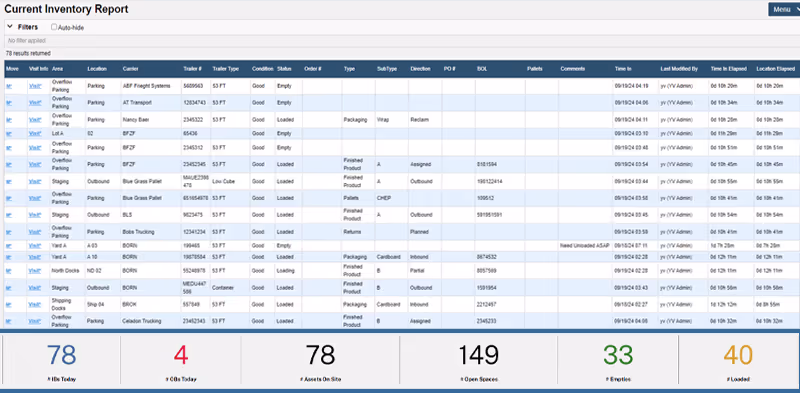Open Visit link for Bobs Trucking row
The width and height of the screenshot is (800, 393).
pos(35,232)
